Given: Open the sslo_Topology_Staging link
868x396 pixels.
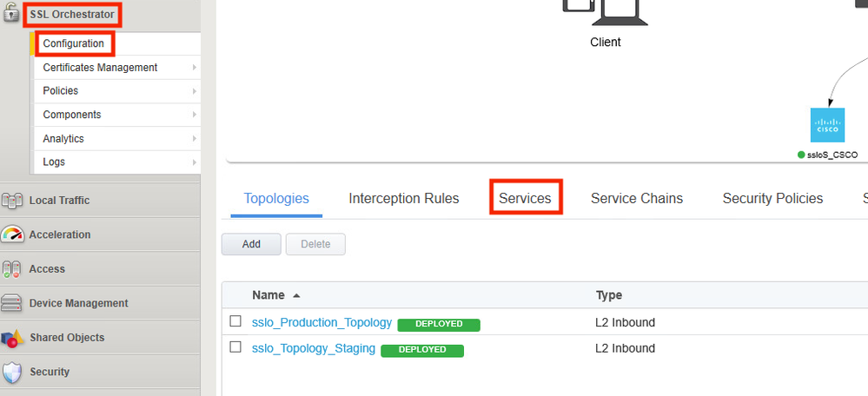Looking at the screenshot, I should pyautogui.click(x=313, y=349).
